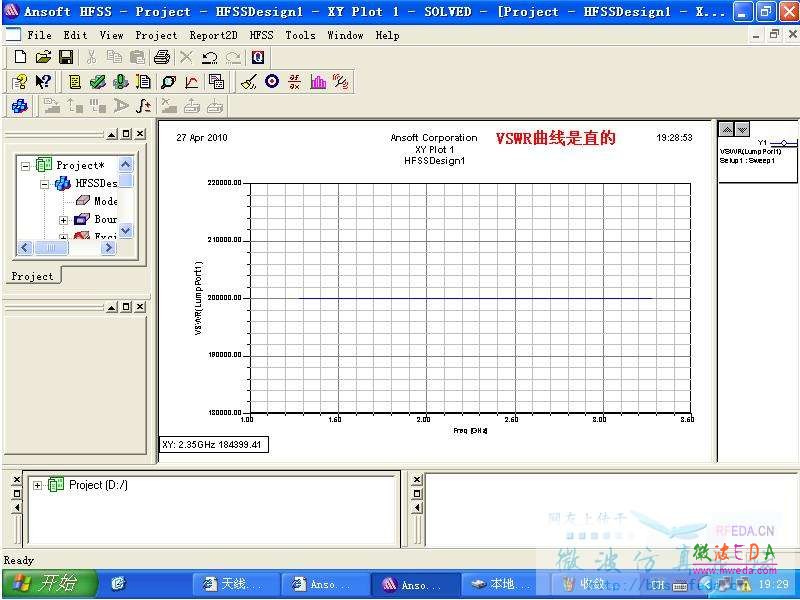
Task: Click the project tree scroll right arrow
Action: click(x=108, y=248)
